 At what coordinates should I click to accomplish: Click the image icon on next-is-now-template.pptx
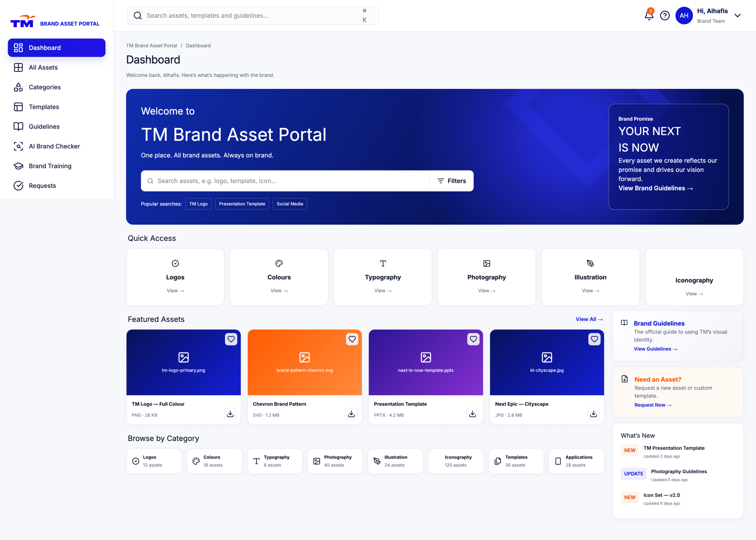tap(426, 357)
